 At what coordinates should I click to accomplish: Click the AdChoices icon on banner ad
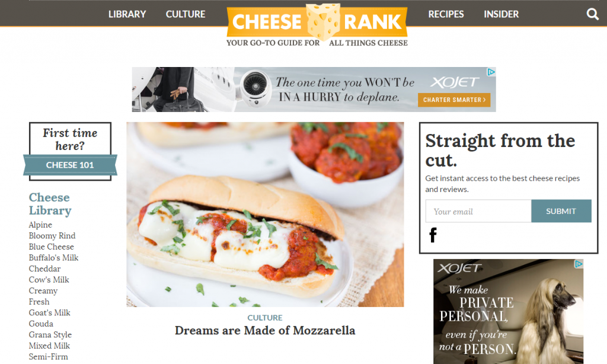[491, 72]
